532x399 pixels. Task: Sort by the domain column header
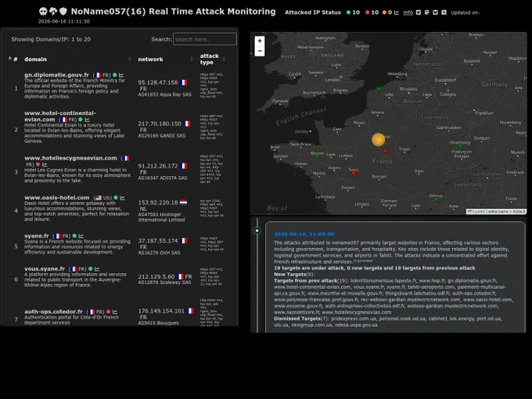pyautogui.click(x=35, y=59)
